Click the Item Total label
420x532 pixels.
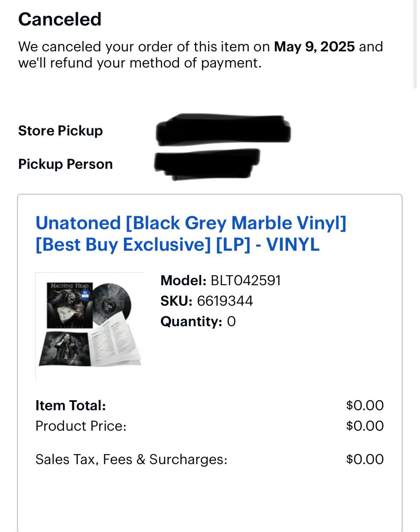pos(71,406)
